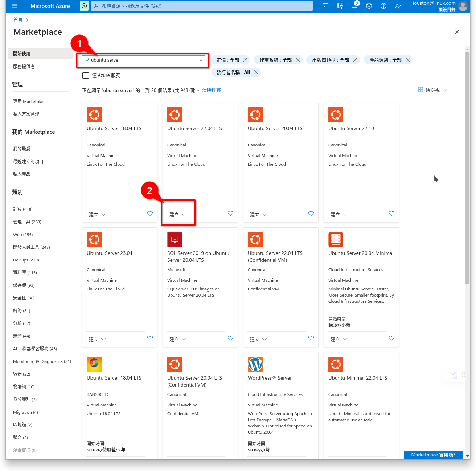
Task: Click the page vertical scrollbar thumb
Action: [x=467, y=167]
